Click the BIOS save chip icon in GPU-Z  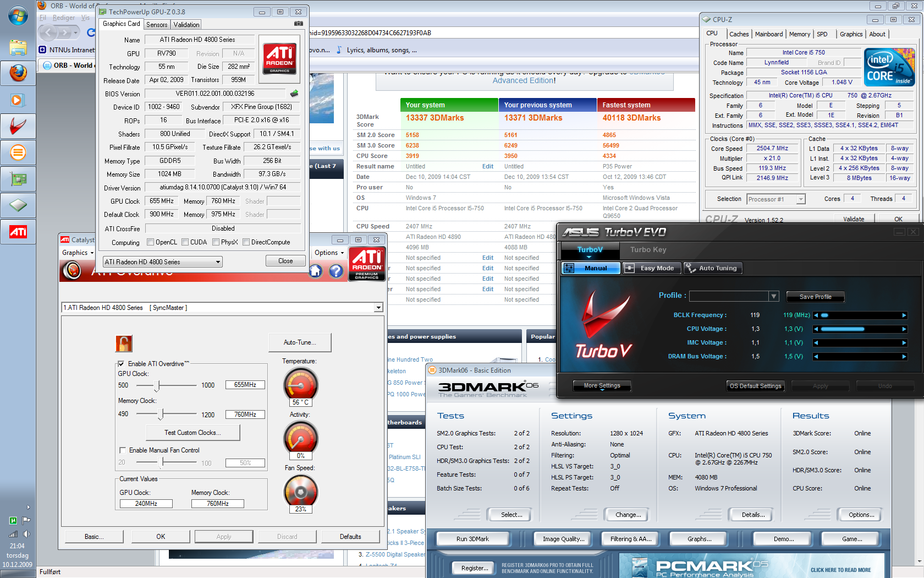[x=294, y=94]
